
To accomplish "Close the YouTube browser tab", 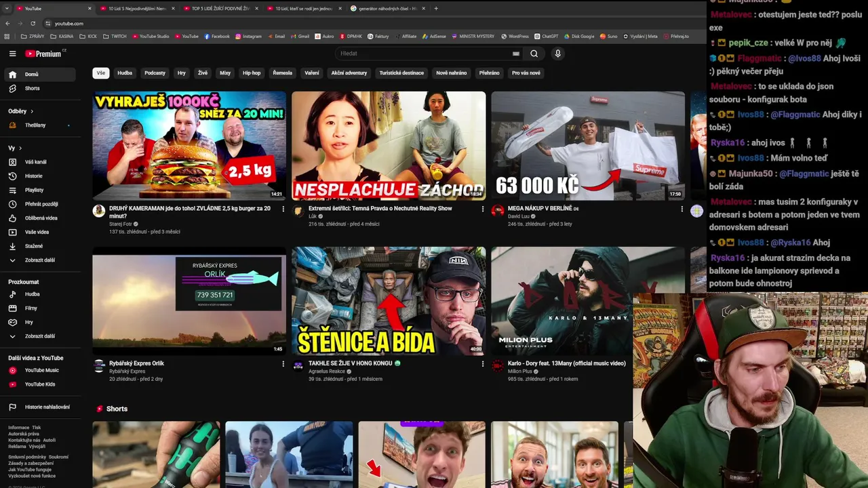I will 90,8.
